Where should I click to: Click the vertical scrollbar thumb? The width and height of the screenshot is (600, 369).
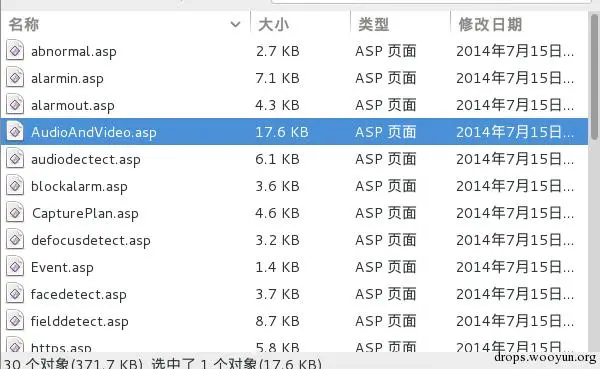(x=594, y=77)
